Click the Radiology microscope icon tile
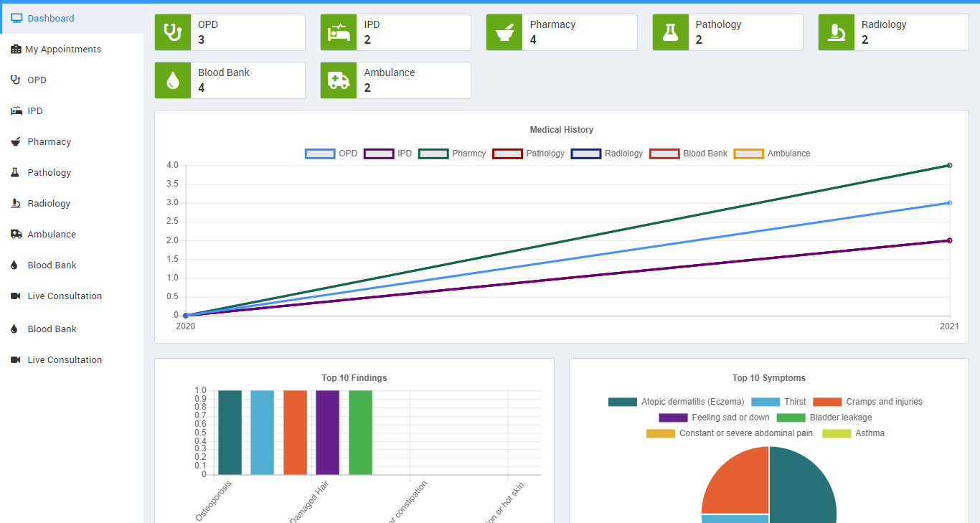 click(x=837, y=32)
